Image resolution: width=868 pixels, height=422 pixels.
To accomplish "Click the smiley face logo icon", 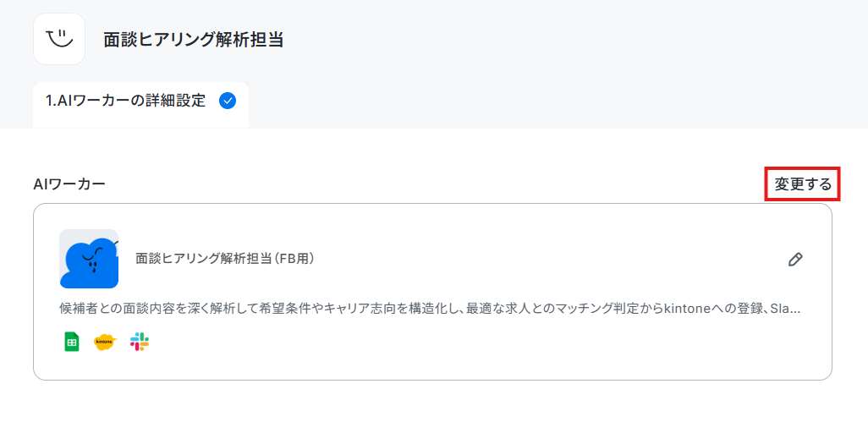I will pyautogui.click(x=59, y=39).
